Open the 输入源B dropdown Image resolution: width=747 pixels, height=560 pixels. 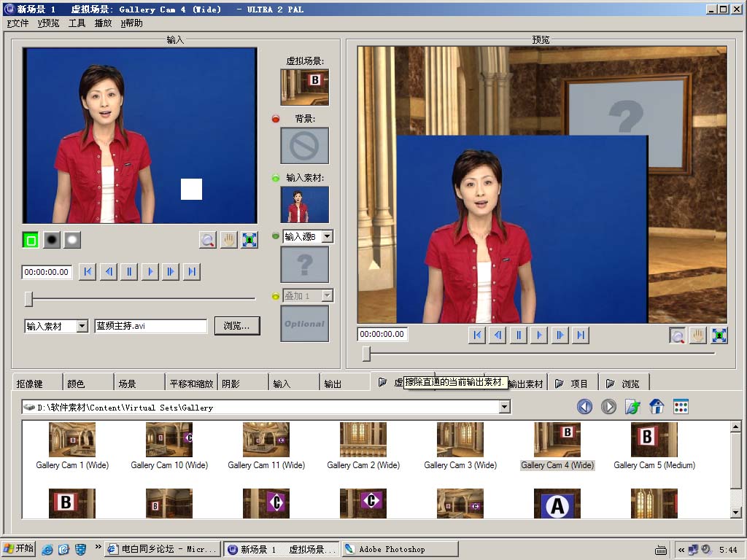(x=328, y=236)
